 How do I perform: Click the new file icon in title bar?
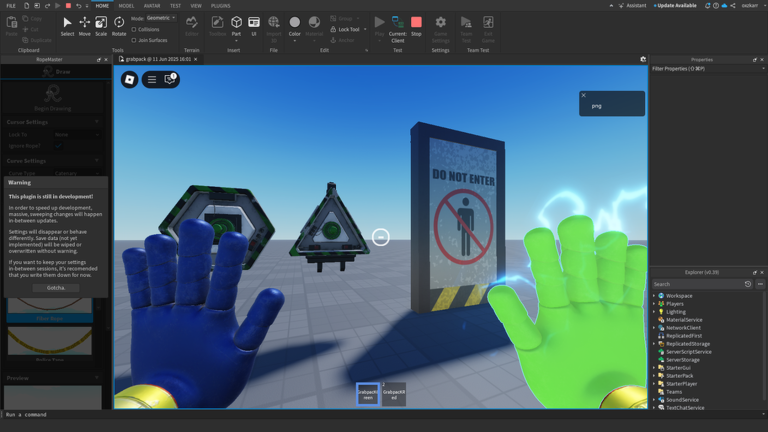tap(26, 6)
